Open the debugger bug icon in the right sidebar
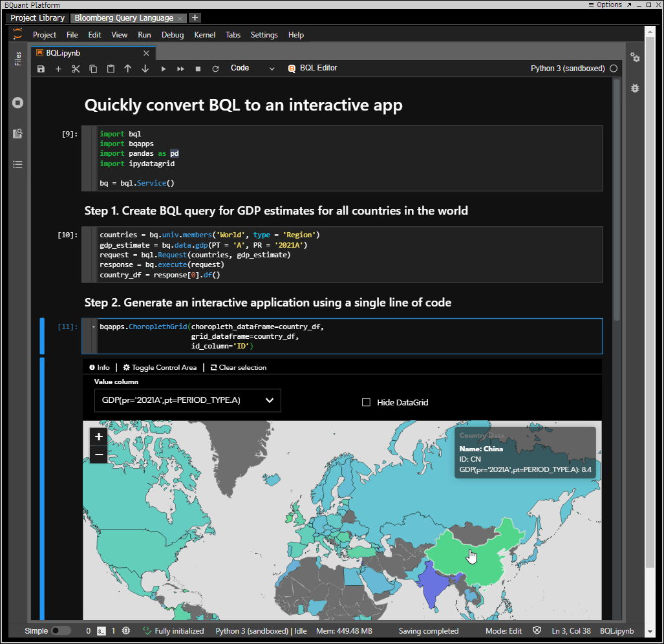Viewport: 664px width, 644px height. (635, 88)
